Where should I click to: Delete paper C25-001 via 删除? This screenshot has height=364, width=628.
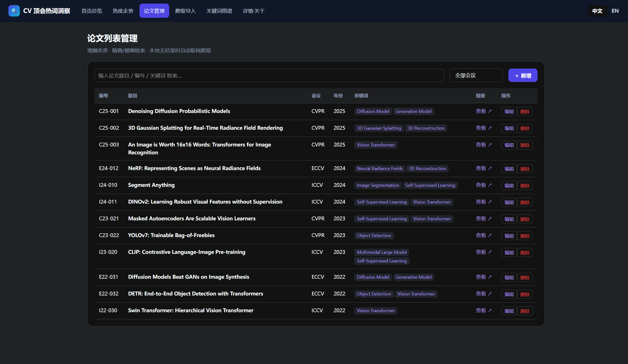(x=525, y=112)
